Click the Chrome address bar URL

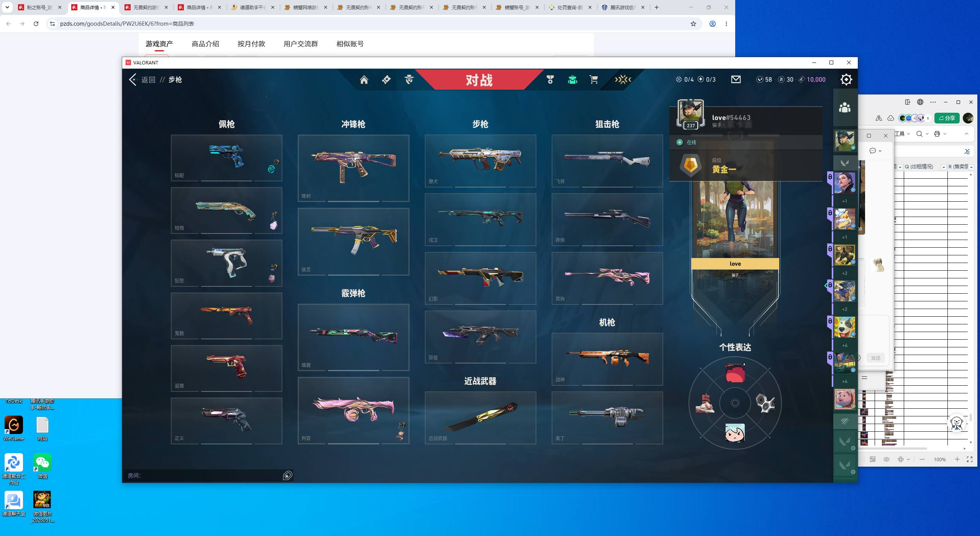pyautogui.click(x=127, y=24)
